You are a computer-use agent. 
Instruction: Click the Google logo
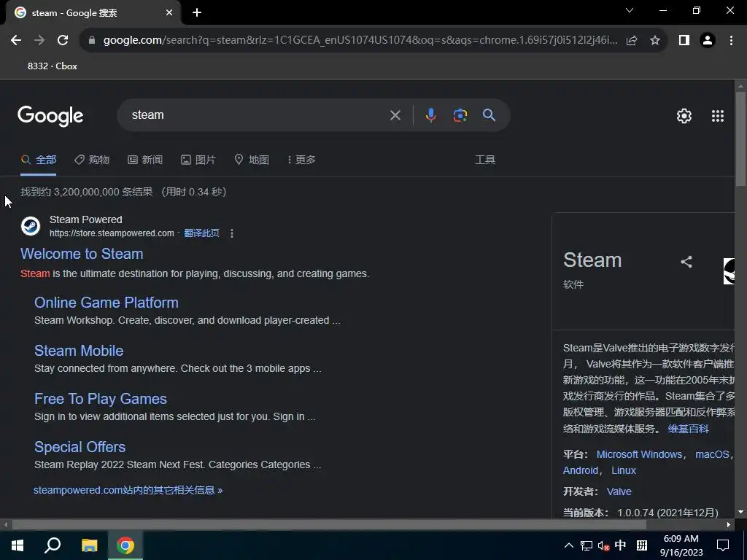pos(50,116)
